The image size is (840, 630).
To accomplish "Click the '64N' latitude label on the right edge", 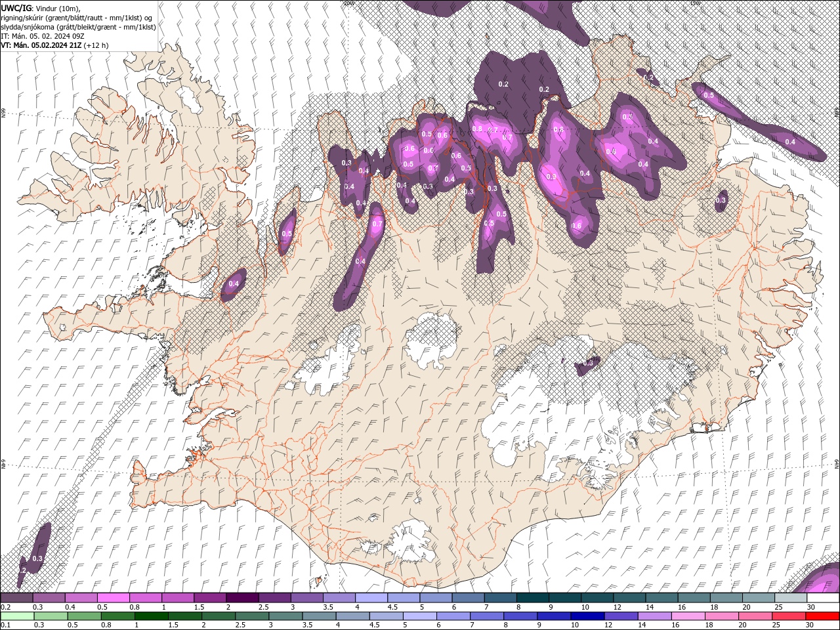I will 837,463.
